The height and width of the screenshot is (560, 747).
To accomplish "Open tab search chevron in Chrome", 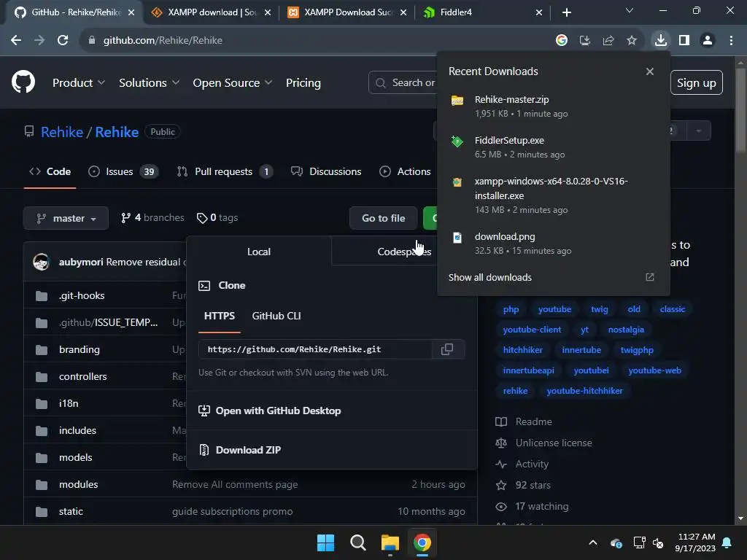I will 630,10.
